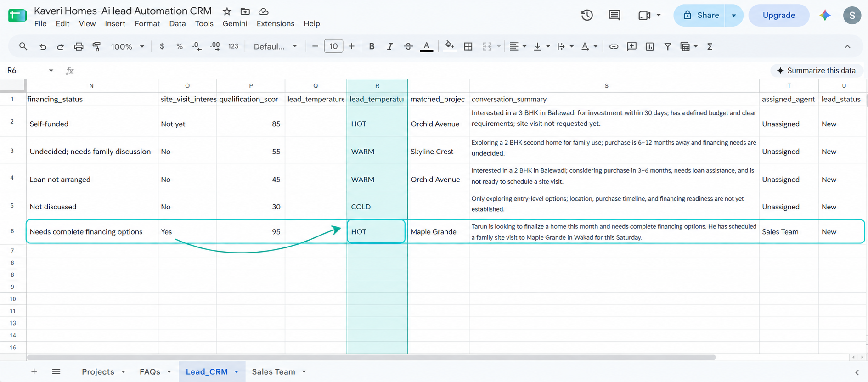Open the text color picker
This screenshot has height=382, width=868.
click(426, 46)
